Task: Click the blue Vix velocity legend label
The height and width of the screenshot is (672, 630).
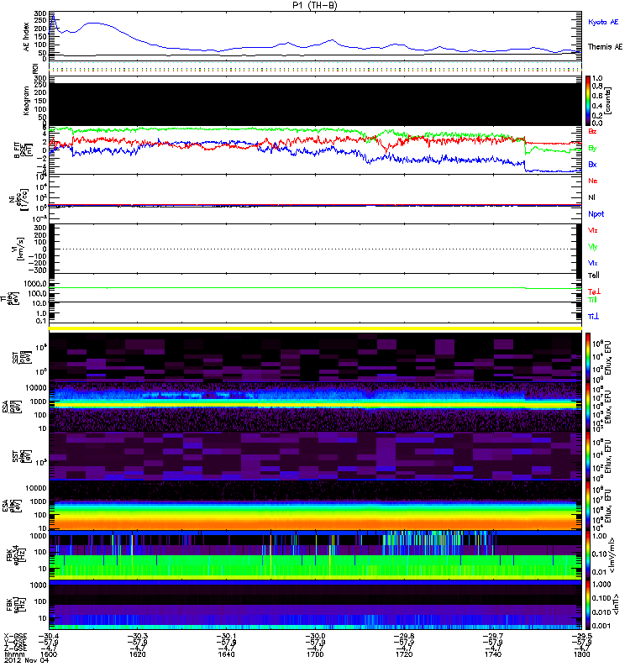Action: pyautogui.click(x=593, y=262)
